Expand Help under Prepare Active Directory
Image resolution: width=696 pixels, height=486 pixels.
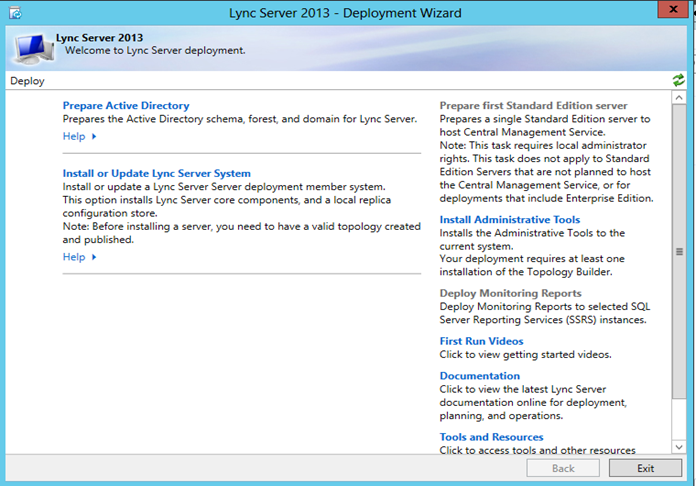click(x=79, y=136)
